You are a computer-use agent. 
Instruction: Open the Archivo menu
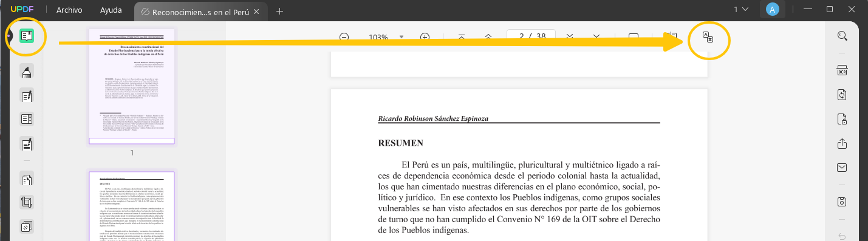[69, 10]
